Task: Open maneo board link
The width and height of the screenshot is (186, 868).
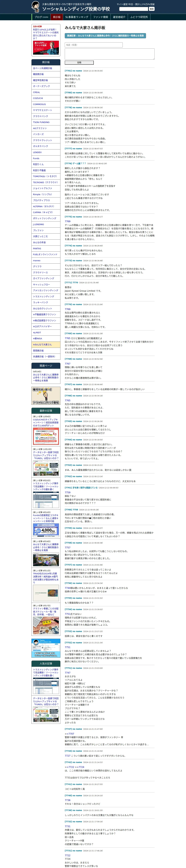Action: [x=46, y=260]
